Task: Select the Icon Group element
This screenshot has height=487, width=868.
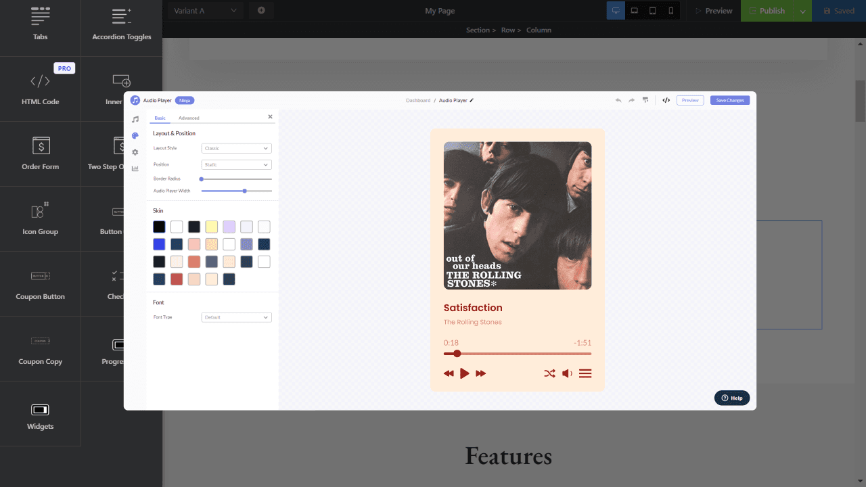Action: click(x=41, y=219)
